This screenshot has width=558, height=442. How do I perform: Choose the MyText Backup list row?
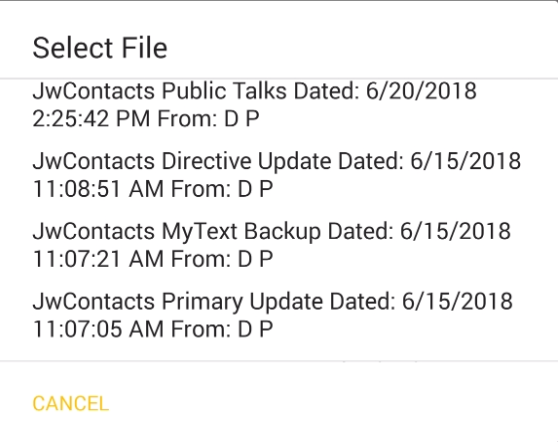pyautogui.click(x=279, y=244)
